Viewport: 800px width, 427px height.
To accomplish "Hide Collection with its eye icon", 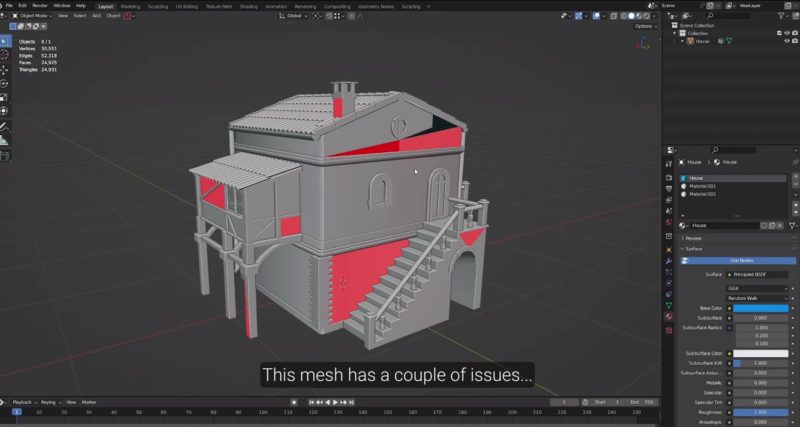I will point(787,33).
